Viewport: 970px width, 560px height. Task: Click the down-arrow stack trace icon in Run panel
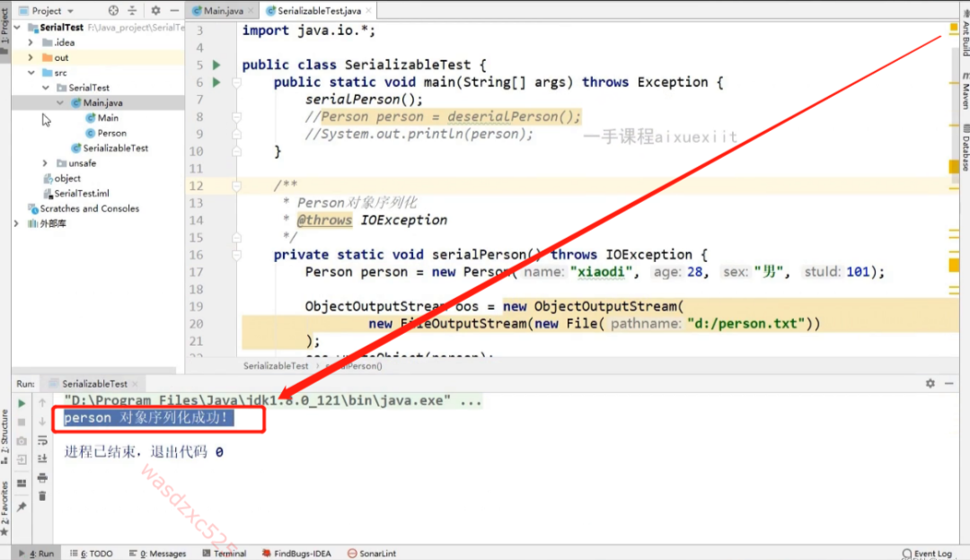click(x=42, y=422)
